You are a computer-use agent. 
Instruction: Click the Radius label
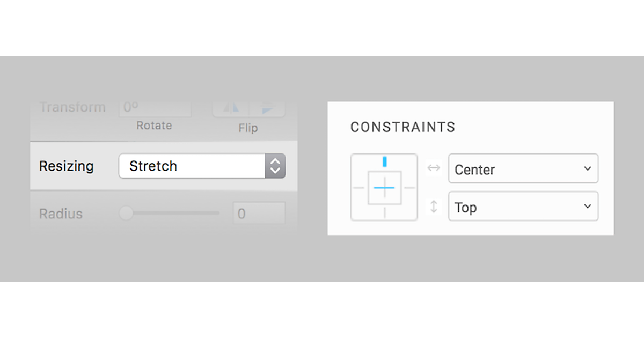point(61,214)
